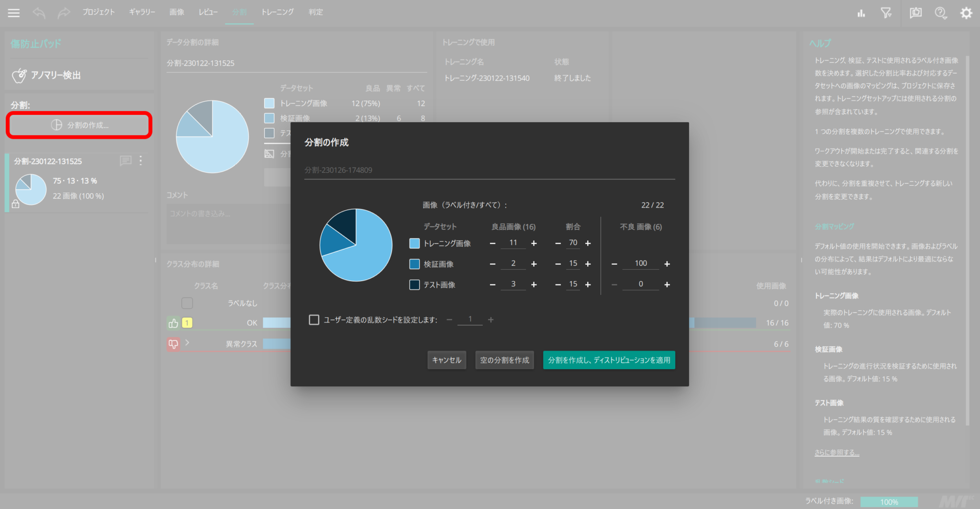Open the ギャラリー tab
This screenshot has width=980, height=509.
pyautogui.click(x=142, y=12)
